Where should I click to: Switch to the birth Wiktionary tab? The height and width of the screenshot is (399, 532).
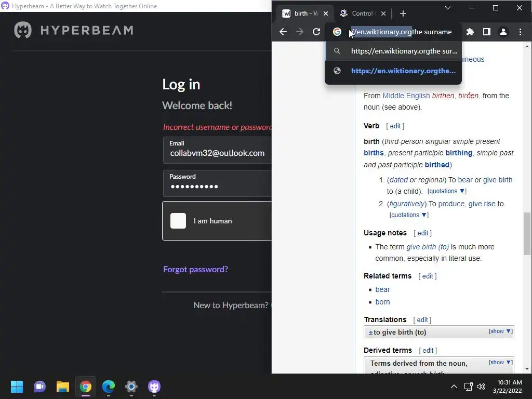pyautogui.click(x=301, y=14)
